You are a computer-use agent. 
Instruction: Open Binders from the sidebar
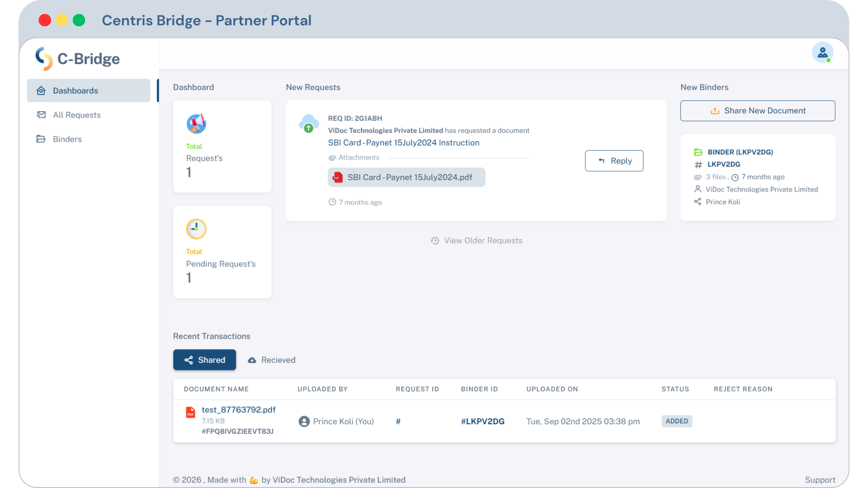click(67, 139)
